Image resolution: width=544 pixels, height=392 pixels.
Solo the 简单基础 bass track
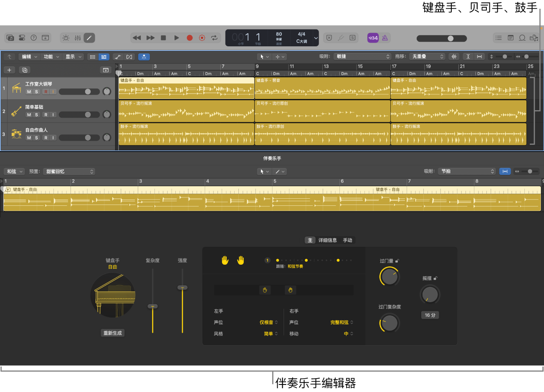[36, 115]
